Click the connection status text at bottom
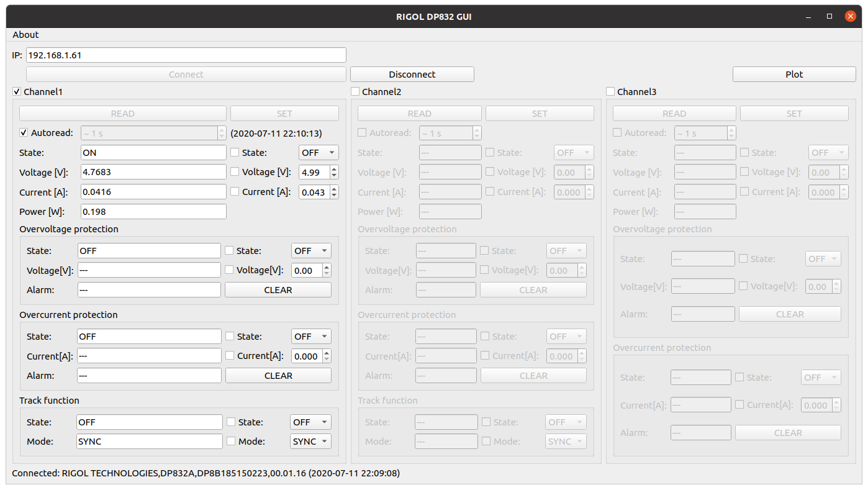Image resolution: width=868 pixels, height=490 pixels. point(206,473)
